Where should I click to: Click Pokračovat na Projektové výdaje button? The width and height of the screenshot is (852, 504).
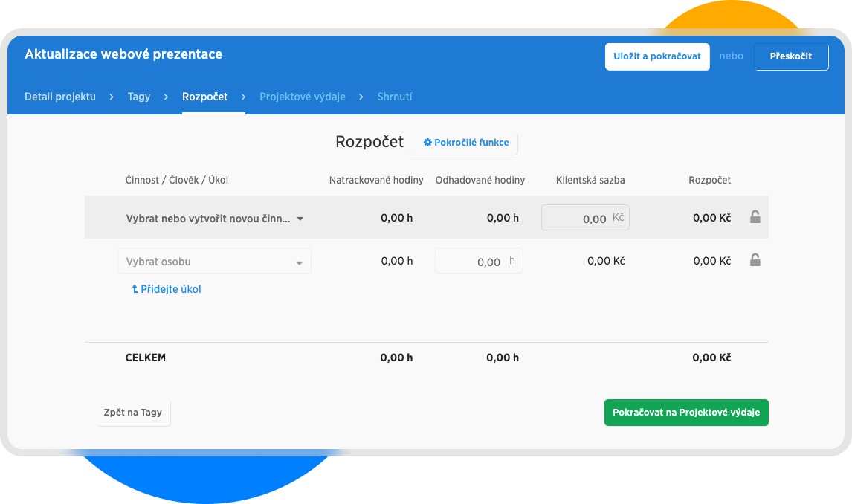click(685, 413)
